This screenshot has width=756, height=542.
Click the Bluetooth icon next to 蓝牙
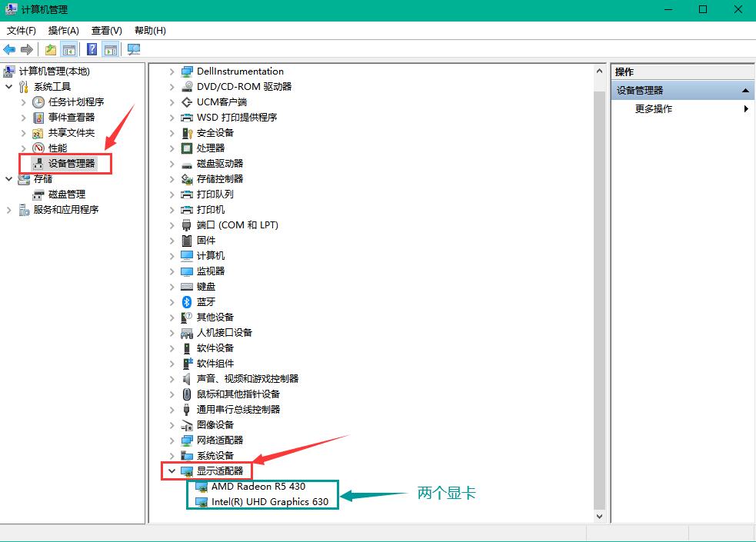pyautogui.click(x=187, y=302)
